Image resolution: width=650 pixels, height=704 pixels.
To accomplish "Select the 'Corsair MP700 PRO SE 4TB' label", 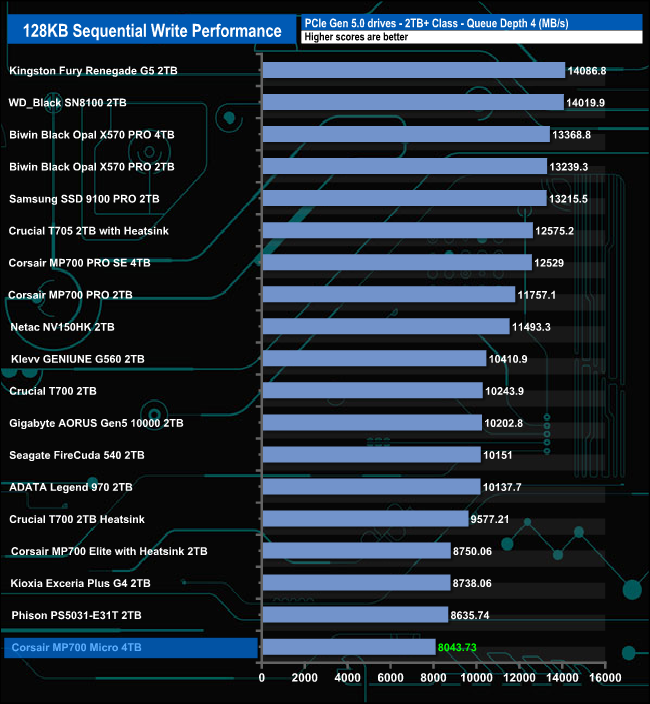I will pos(79,263).
